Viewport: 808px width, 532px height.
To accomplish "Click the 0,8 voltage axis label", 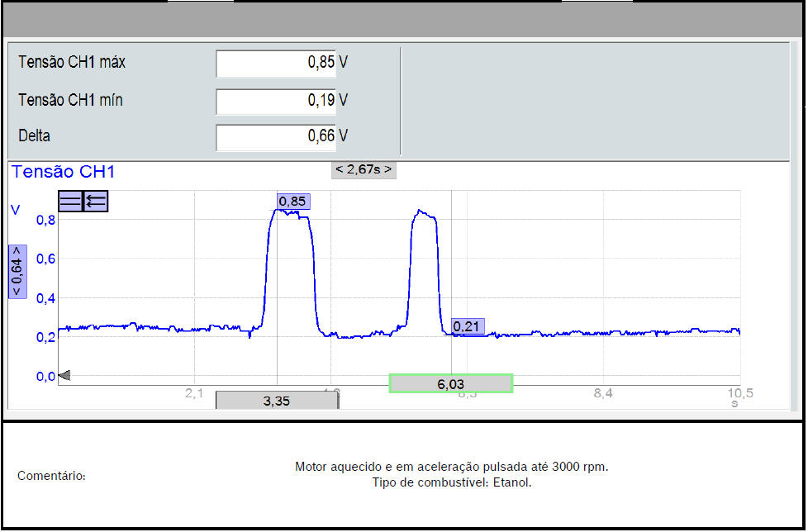I will (x=45, y=220).
